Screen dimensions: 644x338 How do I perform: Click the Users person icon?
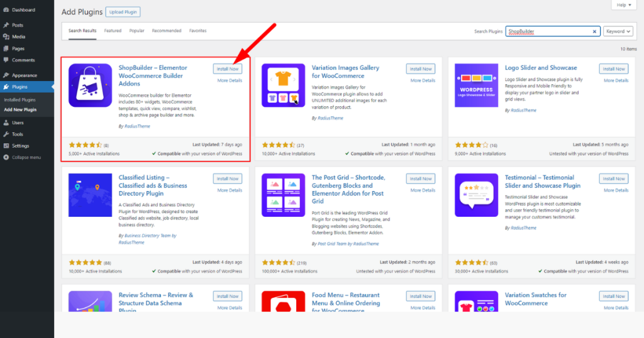pyautogui.click(x=6, y=123)
